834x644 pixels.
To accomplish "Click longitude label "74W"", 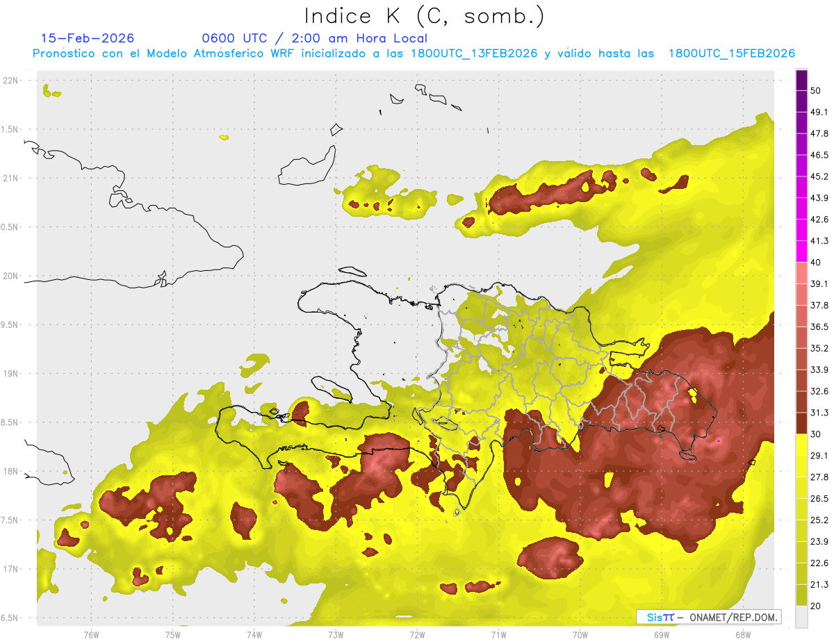I will coord(254,634).
